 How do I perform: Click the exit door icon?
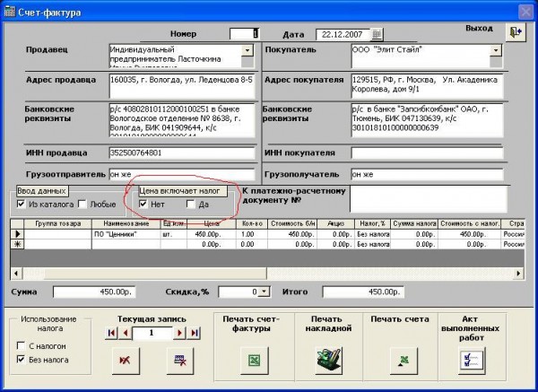[514, 31]
